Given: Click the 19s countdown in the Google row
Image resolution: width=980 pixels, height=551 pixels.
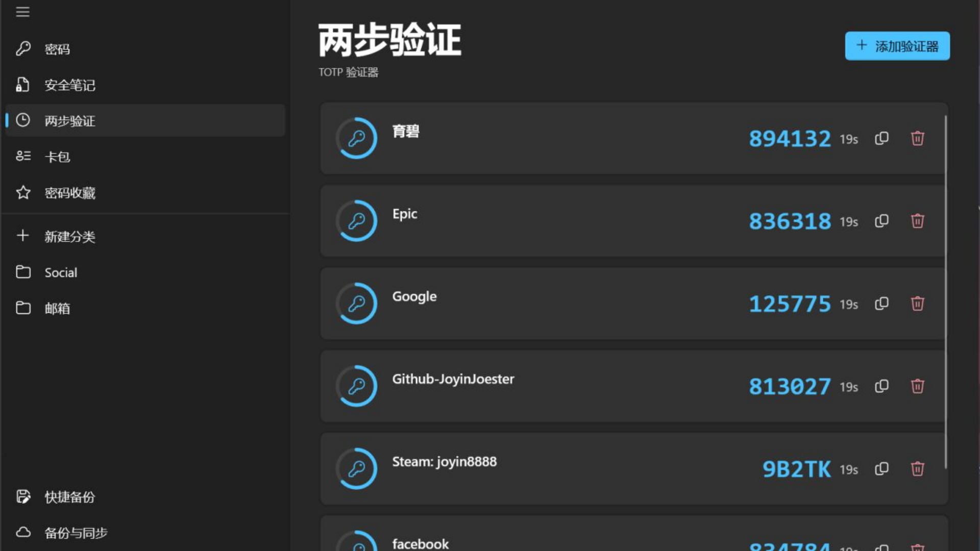Looking at the screenshot, I should pyautogui.click(x=849, y=305).
